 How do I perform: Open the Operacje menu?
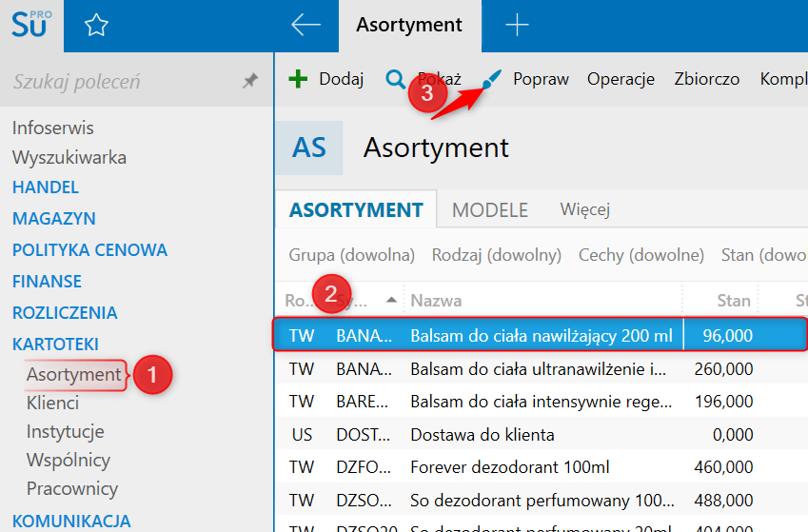pos(621,79)
